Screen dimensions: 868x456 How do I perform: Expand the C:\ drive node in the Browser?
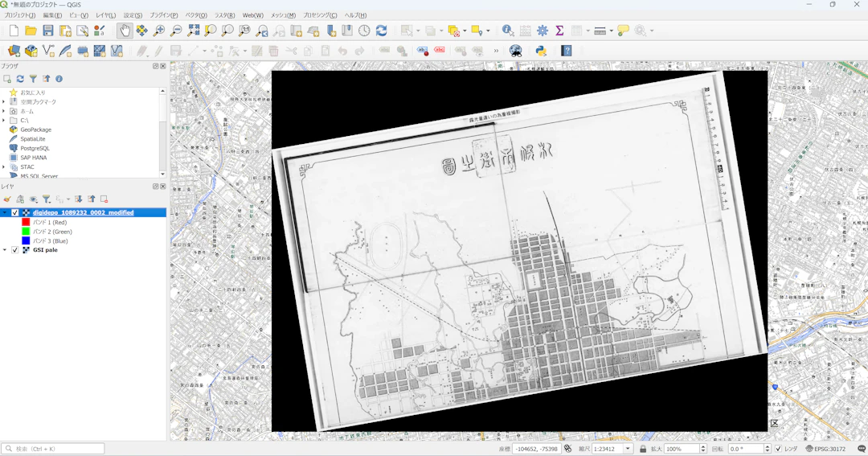pyautogui.click(x=4, y=121)
